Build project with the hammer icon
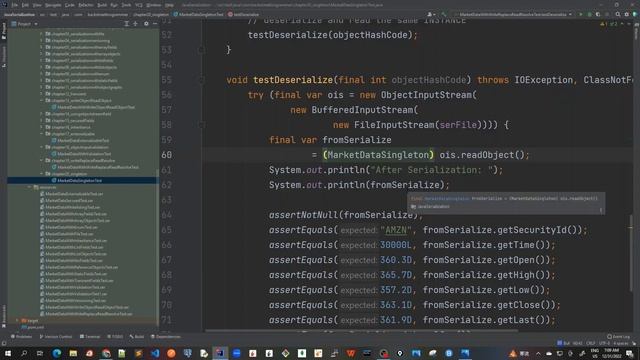The image size is (640, 360). 444,14
